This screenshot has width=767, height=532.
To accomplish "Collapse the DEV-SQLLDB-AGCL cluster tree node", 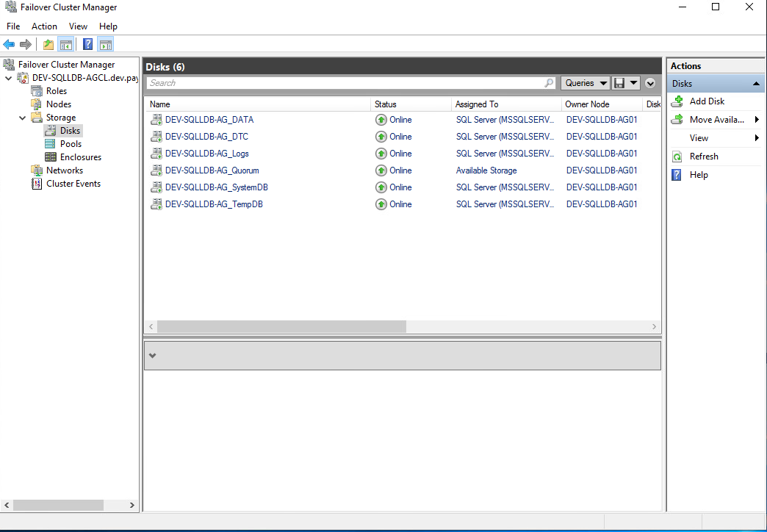I will (x=9, y=78).
